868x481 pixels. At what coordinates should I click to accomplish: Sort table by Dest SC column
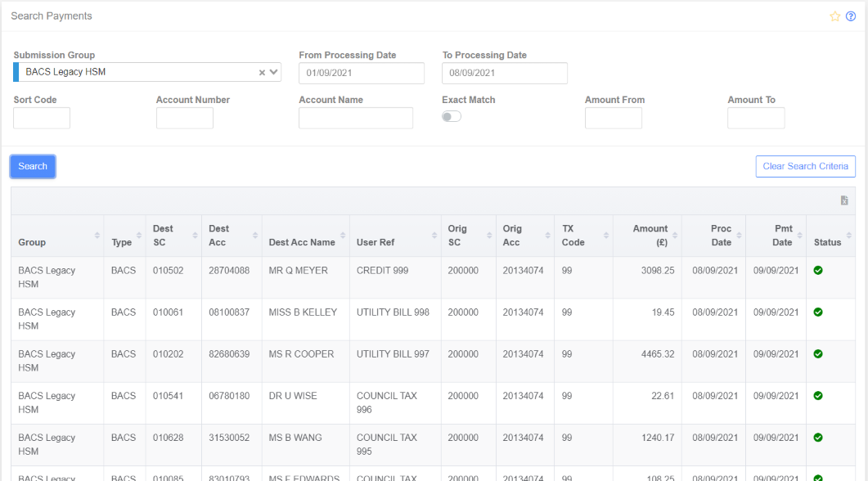click(x=195, y=236)
